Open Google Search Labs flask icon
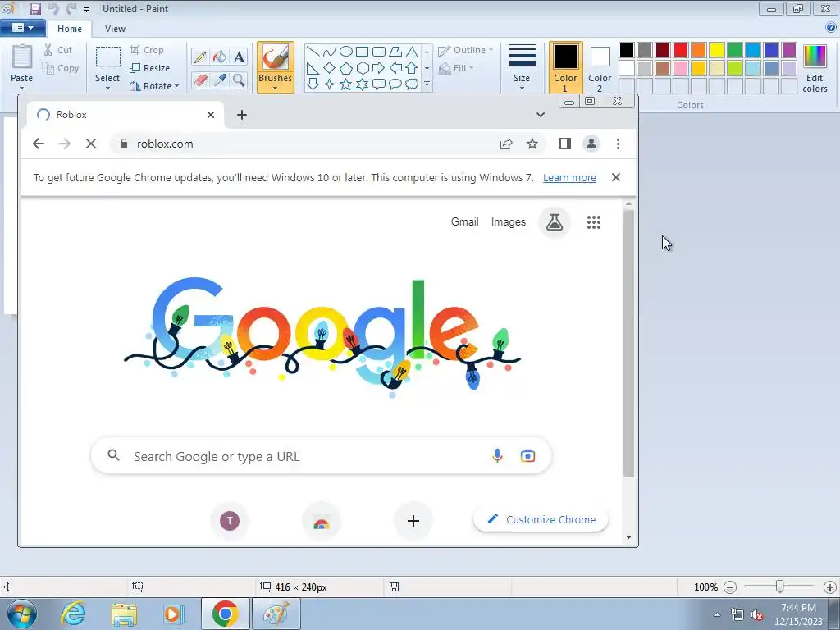The width and height of the screenshot is (840, 630). [555, 222]
